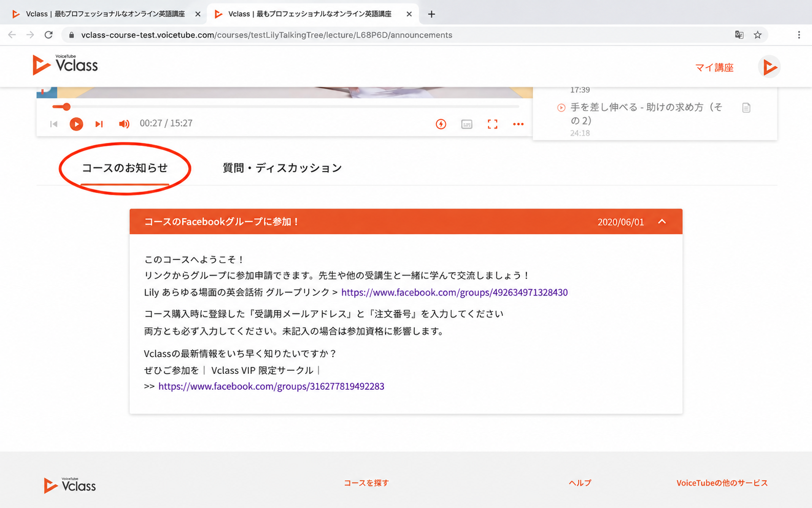Mute the video volume
Screen dimensions: 812x508
click(124, 124)
